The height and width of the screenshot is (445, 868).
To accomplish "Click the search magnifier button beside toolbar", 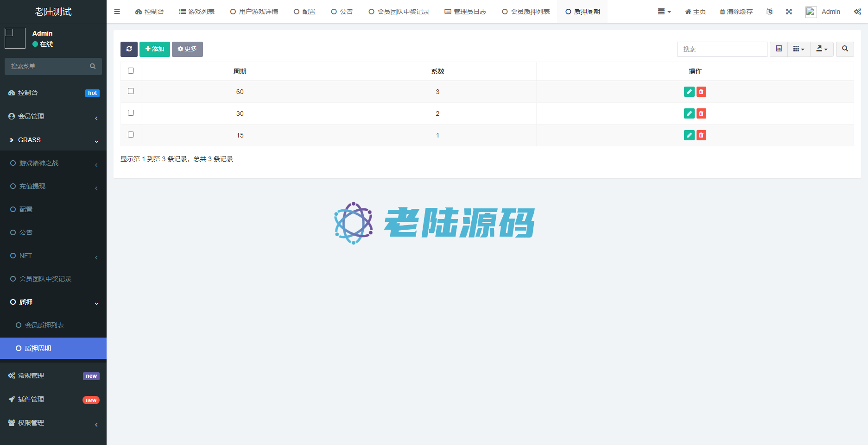I will click(845, 49).
